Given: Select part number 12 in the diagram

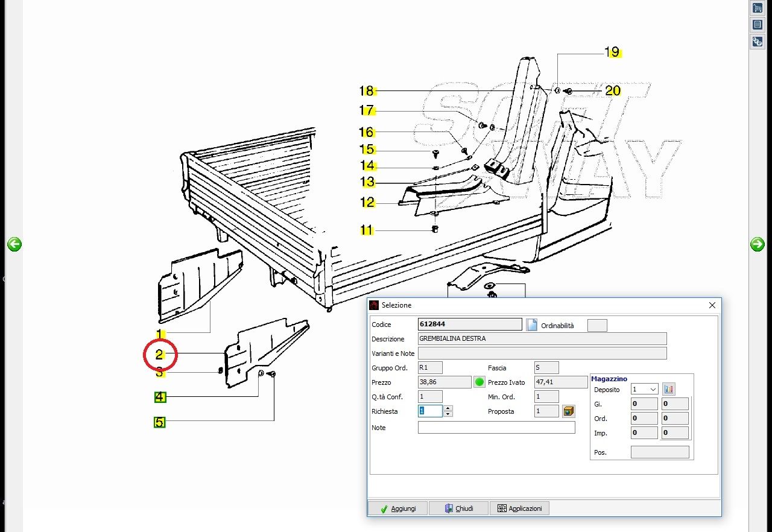Looking at the screenshot, I should point(367,203).
